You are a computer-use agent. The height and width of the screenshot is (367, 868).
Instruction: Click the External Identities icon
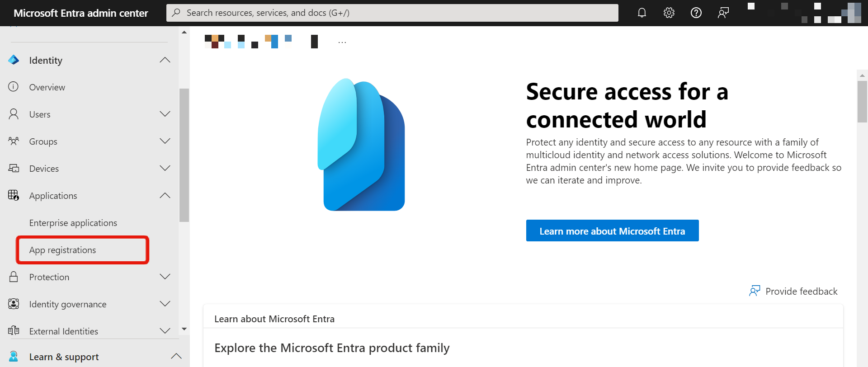(x=14, y=331)
